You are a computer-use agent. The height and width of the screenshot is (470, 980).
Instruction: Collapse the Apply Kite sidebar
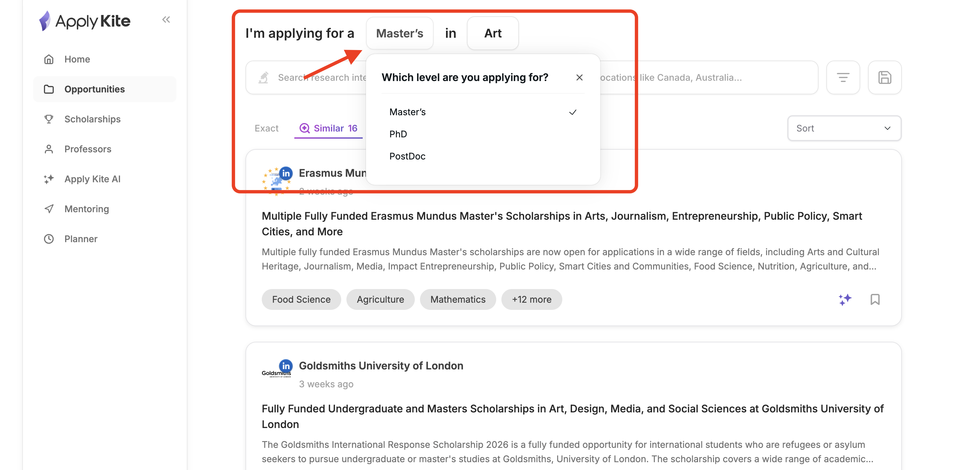pyautogui.click(x=166, y=20)
